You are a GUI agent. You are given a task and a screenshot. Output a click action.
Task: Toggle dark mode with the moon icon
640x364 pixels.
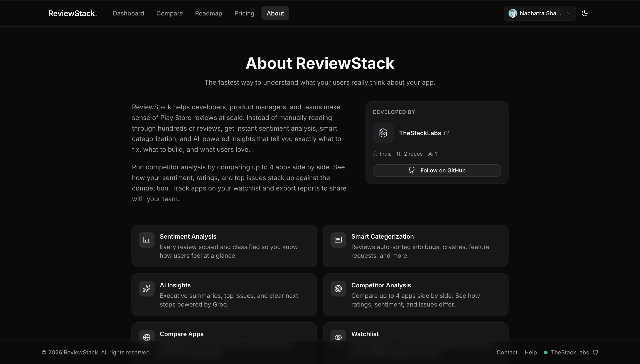pos(584,13)
